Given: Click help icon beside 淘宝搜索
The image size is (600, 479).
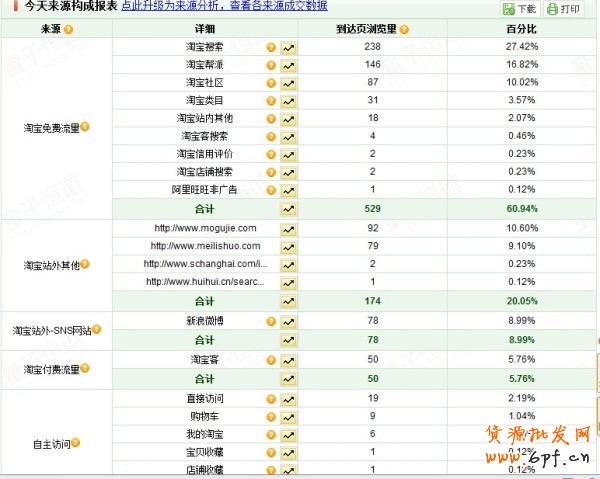Looking at the screenshot, I should click(271, 47).
